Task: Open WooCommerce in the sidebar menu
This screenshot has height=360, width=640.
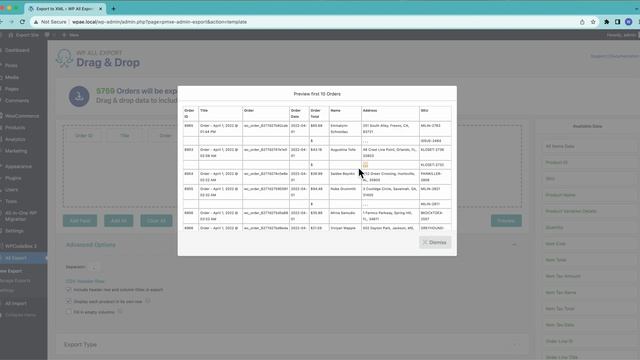Action: coord(22,116)
